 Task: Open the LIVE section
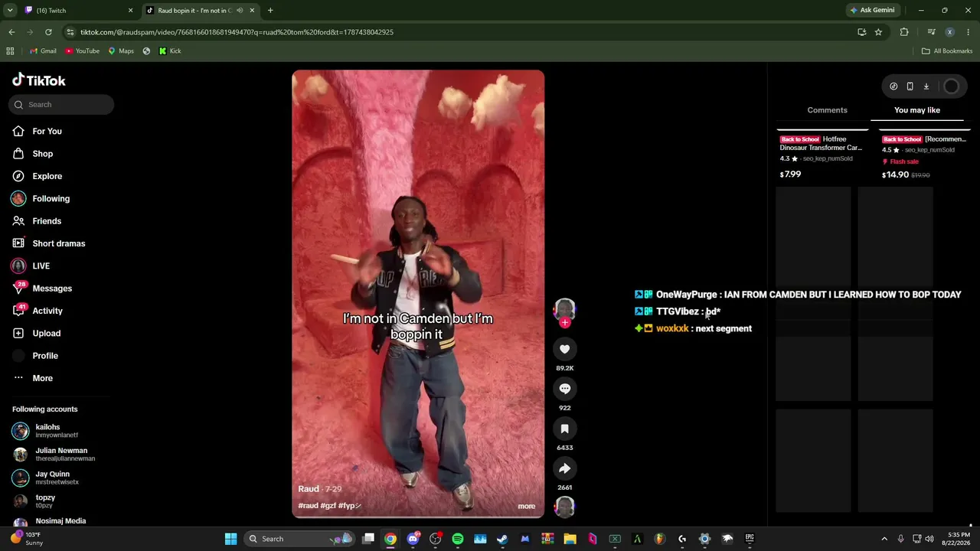tap(41, 266)
